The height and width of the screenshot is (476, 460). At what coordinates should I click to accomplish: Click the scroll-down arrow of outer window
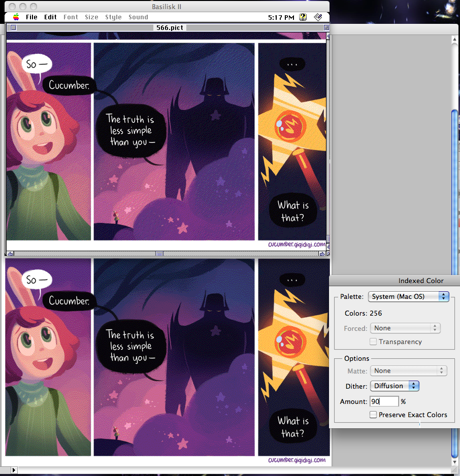[454, 461]
